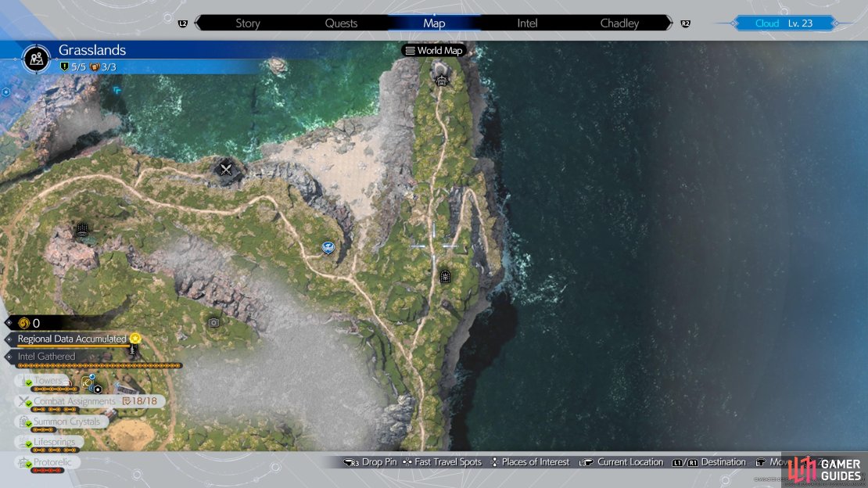Click the gold currency coin icon
The image size is (868, 488).
[x=23, y=323]
